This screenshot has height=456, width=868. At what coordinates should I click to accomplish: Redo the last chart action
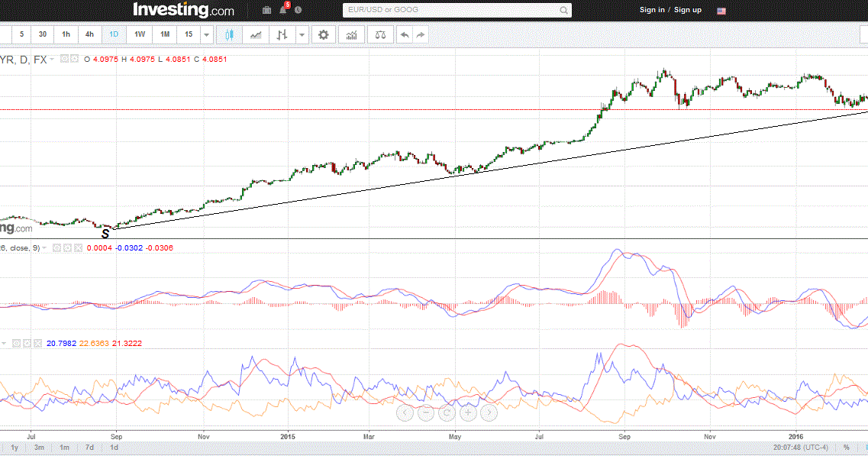click(x=419, y=34)
